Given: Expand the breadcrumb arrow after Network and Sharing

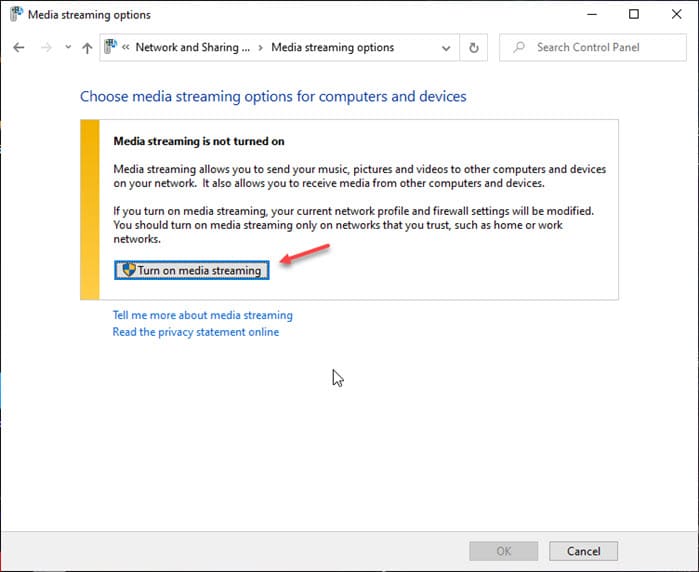Looking at the screenshot, I should [x=261, y=47].
